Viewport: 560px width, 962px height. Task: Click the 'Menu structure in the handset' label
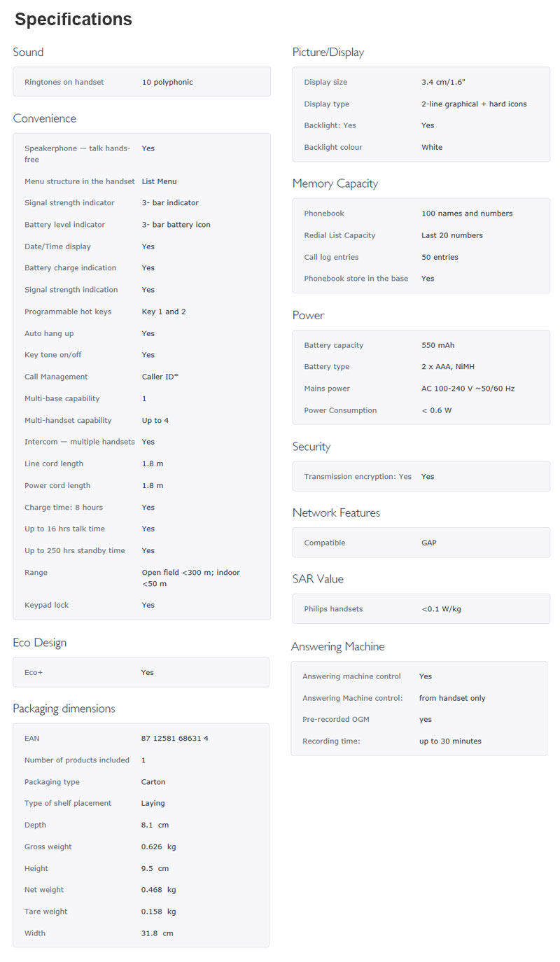click(79, 181)
